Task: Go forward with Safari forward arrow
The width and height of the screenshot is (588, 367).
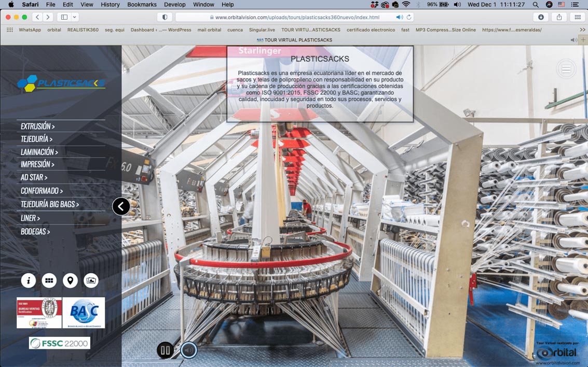Action: 48,17
